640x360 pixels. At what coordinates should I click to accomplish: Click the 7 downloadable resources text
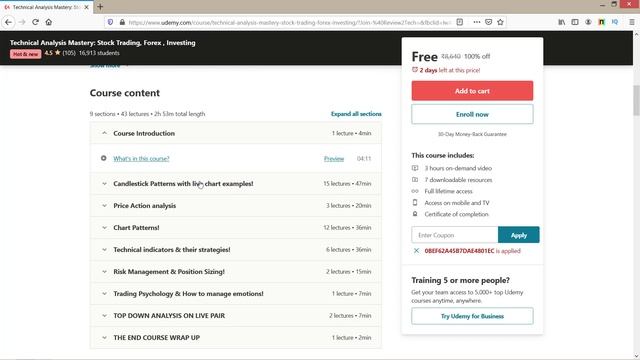[x=458, y=180]
